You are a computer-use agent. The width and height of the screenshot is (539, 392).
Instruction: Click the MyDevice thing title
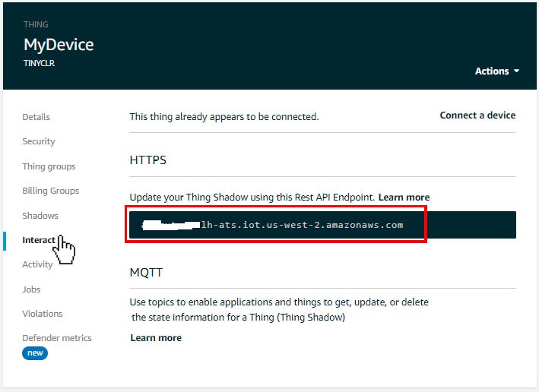click(x=59, y=45)
